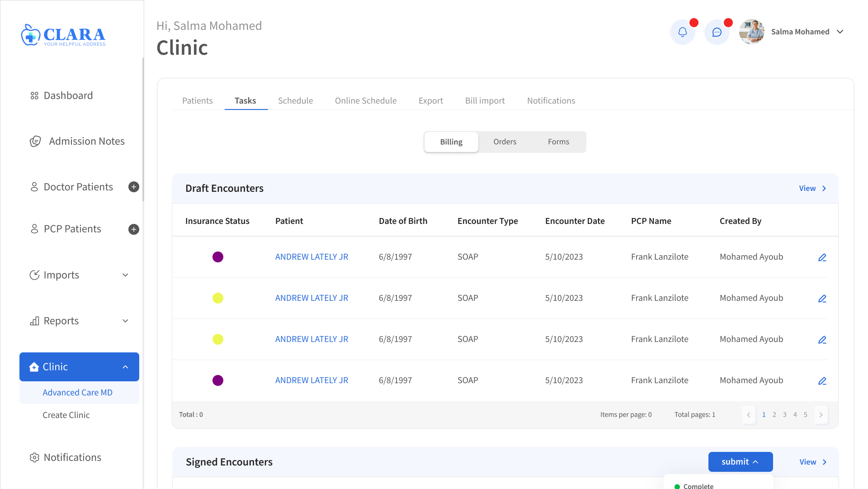Switch to the Forms segment

(558, 142)
